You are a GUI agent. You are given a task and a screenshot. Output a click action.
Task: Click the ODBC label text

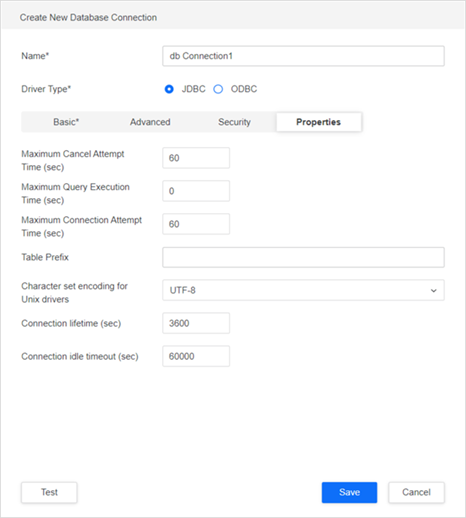coord(244,89)
